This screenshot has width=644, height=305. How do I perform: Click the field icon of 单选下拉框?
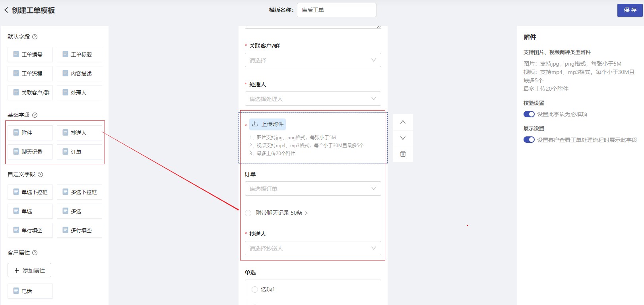click(16, 192)
